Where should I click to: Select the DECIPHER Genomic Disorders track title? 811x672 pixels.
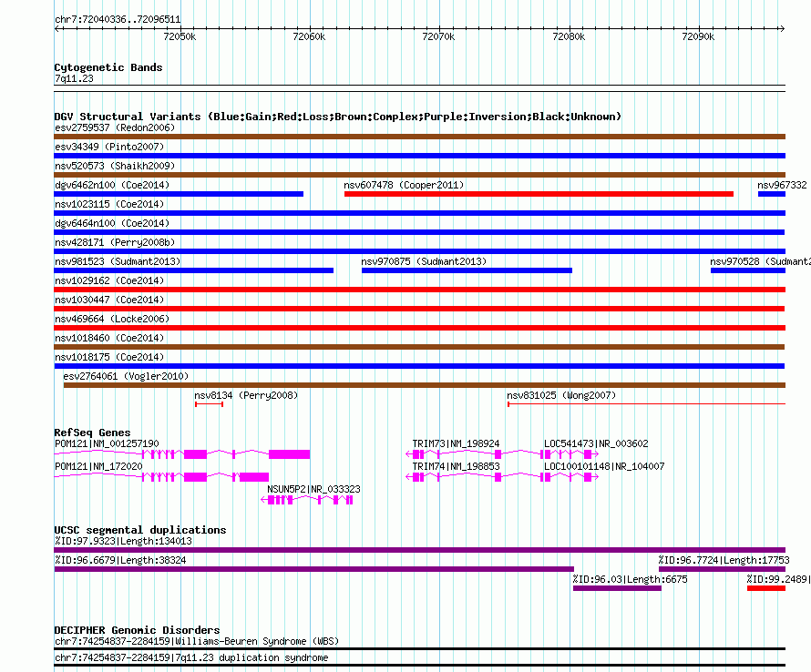[x=137, y=630]
